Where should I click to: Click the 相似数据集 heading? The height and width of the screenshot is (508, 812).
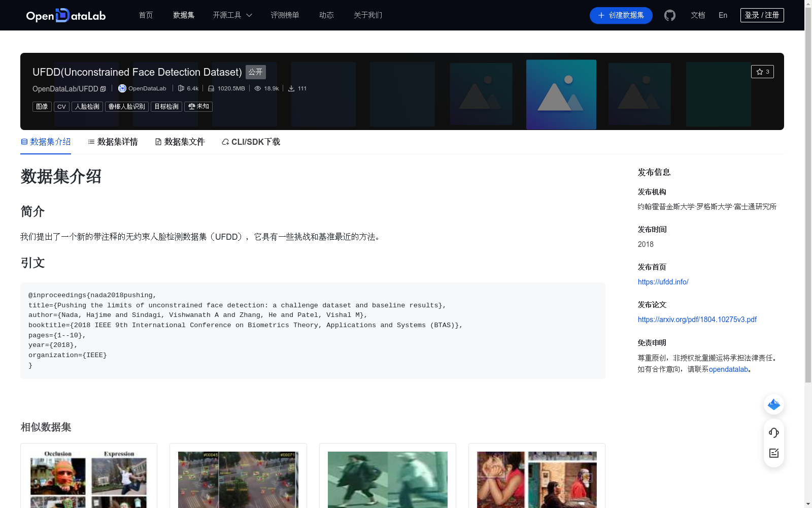coord(46,427)
